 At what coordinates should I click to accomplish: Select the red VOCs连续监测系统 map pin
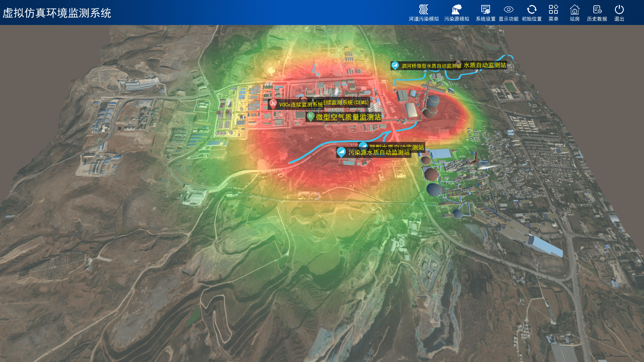click(273, 104)
